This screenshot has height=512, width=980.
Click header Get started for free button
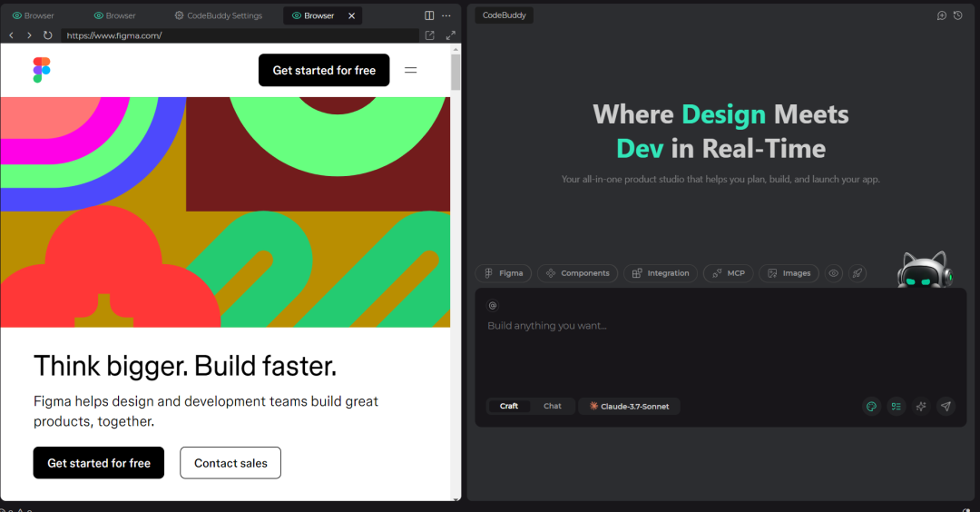tap(324, 70)
